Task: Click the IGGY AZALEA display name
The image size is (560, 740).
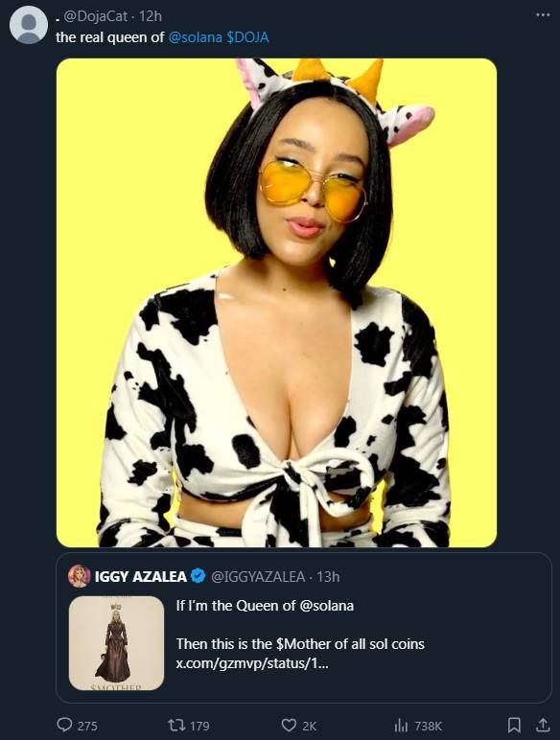Action: (x=141, y=577)
